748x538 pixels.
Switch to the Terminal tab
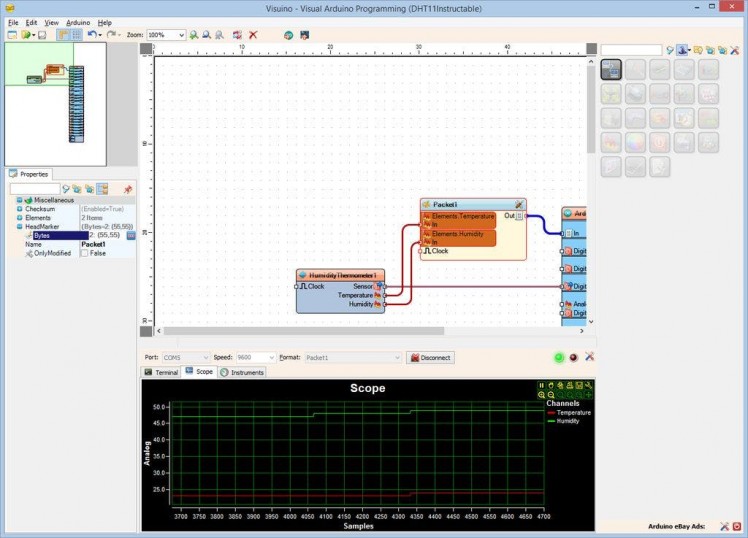pos(161,372)
